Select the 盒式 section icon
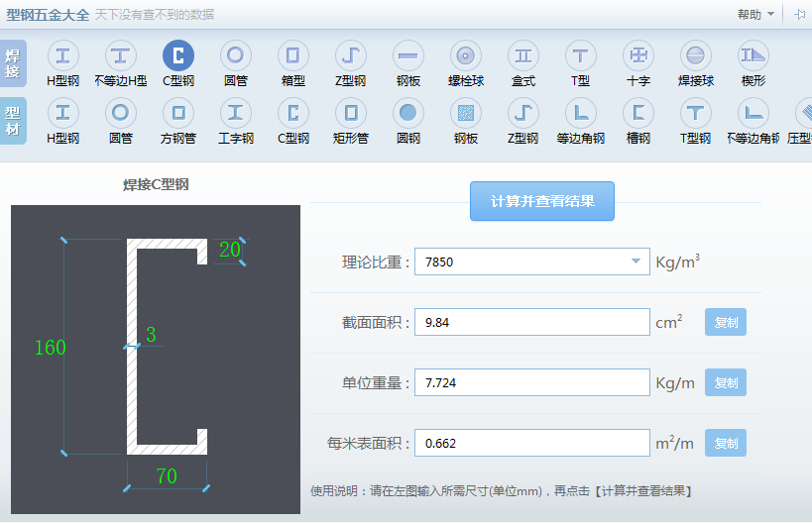 pos(523,55)
